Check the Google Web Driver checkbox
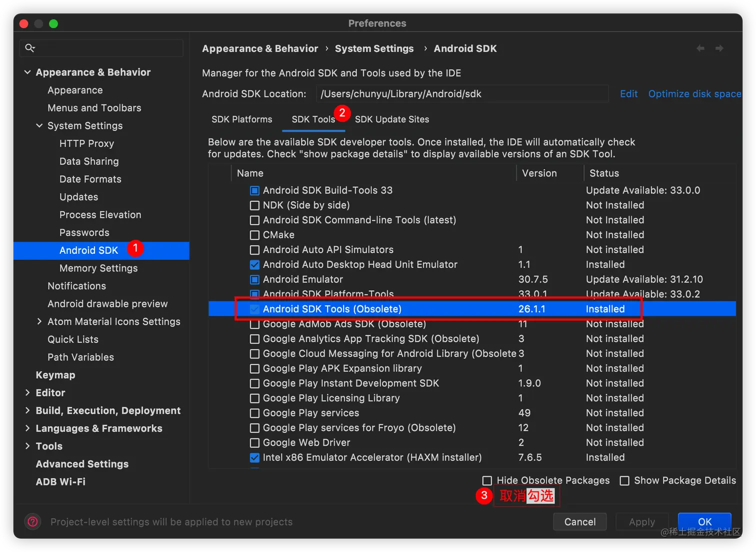This screenshot has width=756, height=552. (254, 443)
